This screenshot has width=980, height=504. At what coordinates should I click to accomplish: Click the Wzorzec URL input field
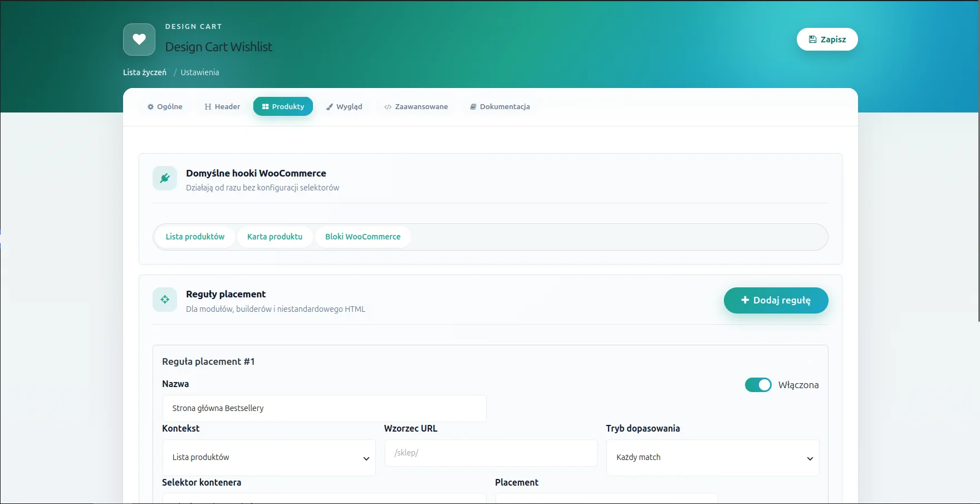pyautogui.click(x=491, y=453)
